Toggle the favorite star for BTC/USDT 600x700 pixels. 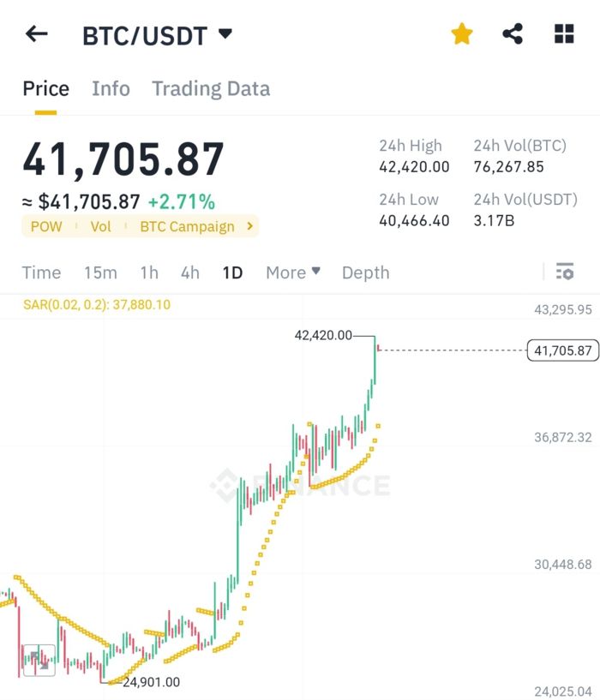[462, 34]
